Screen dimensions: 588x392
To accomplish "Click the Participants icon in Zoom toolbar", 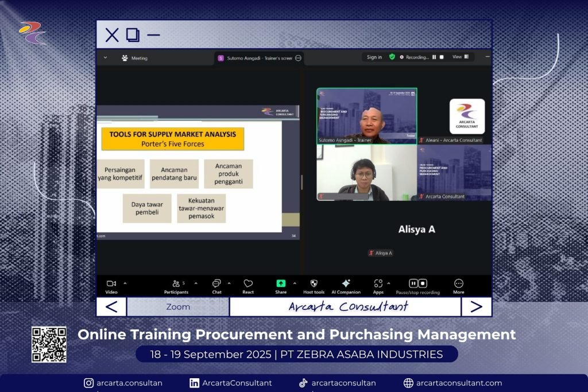I will [x=176, y=284].
